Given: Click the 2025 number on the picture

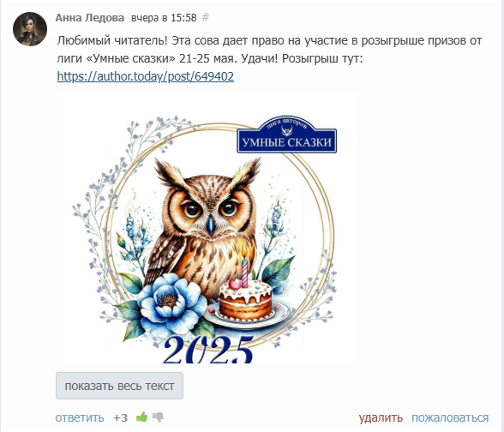Looking at the screenshot, I should pyautogui.click(x=208, y=350).
